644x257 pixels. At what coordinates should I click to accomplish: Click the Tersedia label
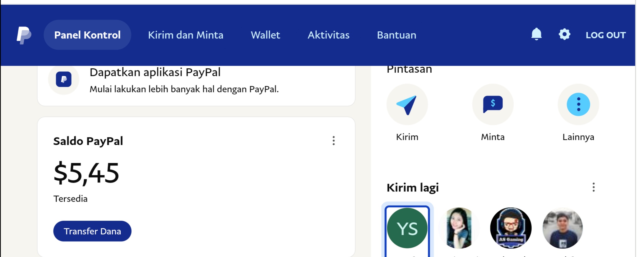click(70, 199)
